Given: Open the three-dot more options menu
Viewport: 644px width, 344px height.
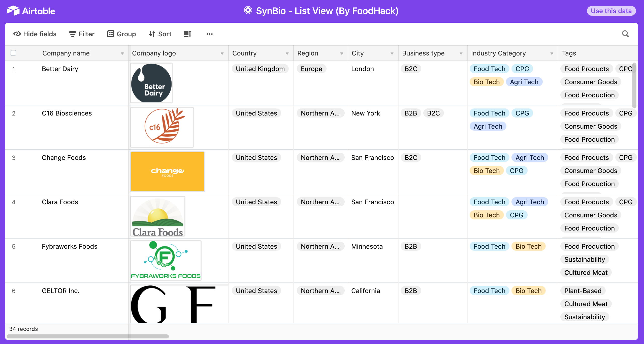Looking at the screenshot, I should (209, 34).
